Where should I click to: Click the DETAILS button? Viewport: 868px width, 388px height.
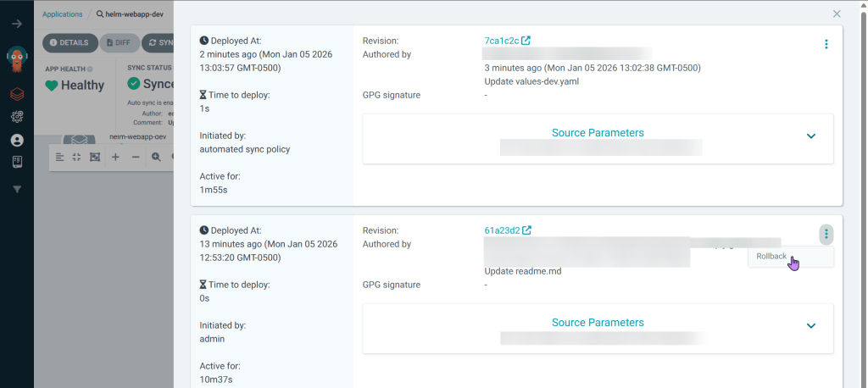(x=70, y=42)
